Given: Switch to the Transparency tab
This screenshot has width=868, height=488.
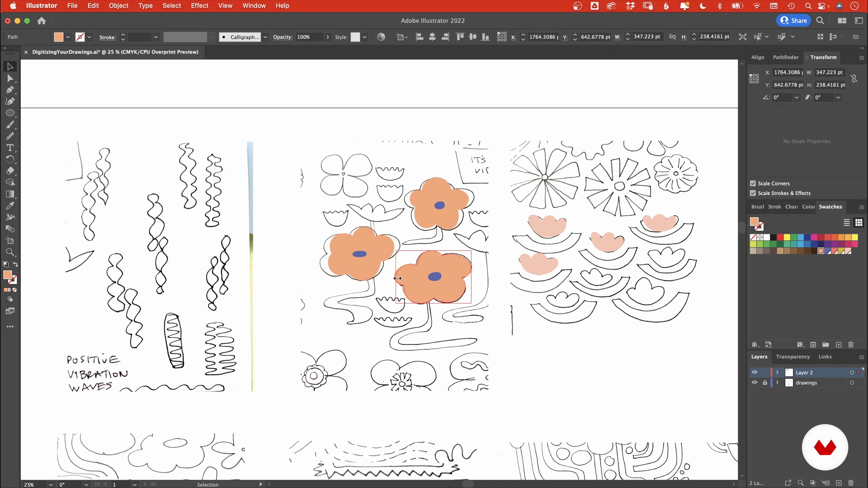Looking at the screenshot, I should click(793, 357).
